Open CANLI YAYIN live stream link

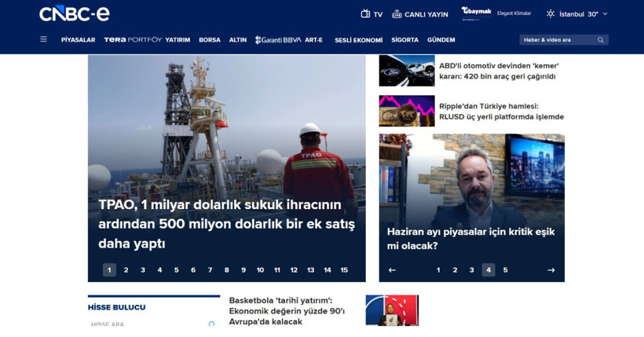pyautogui.click(x=426, y=14)
